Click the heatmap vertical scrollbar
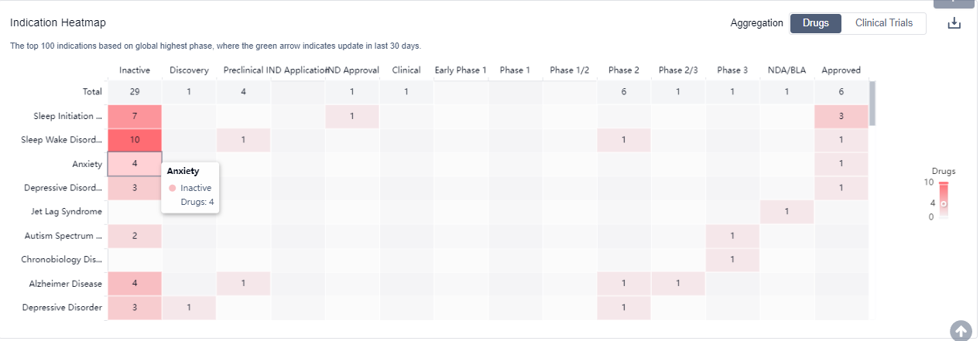The width and height of the screenshot is (980, 341). pyautogui.click(x=873, y=103)
